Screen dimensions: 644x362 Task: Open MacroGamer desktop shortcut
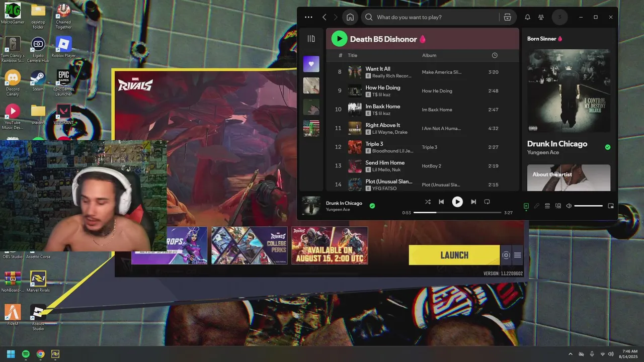click(x=13, y=13)
